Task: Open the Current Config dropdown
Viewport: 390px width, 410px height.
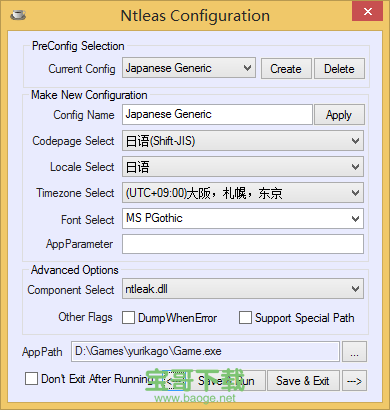Action: (189, 68)
